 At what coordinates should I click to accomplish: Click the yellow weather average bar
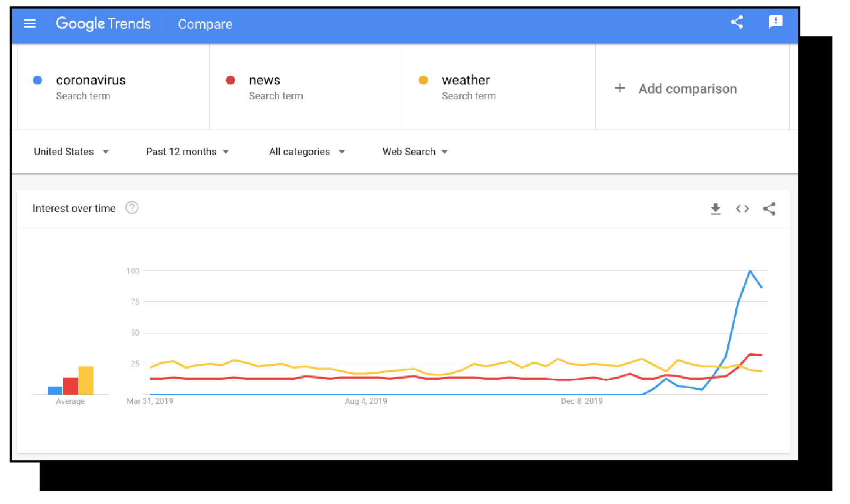click(86, 380)
